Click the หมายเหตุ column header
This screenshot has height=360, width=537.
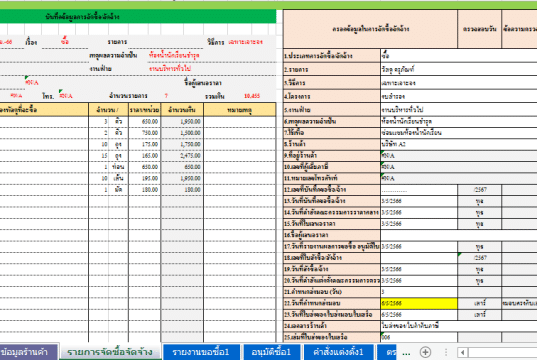(240, 110)
